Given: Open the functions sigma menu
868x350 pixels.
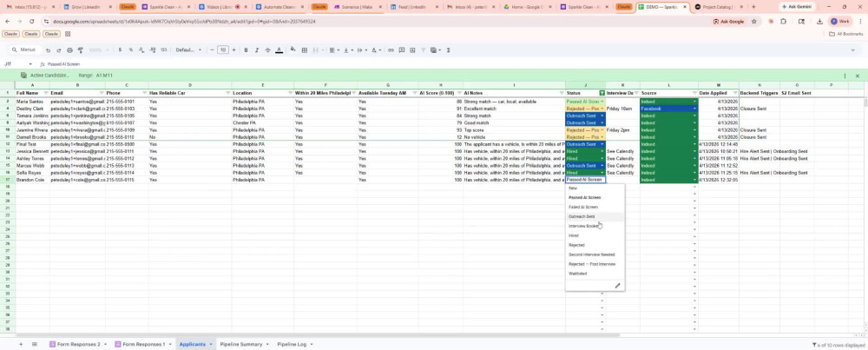Looking at the screenshot, I should pyautogui.click(x=448, y=50).
